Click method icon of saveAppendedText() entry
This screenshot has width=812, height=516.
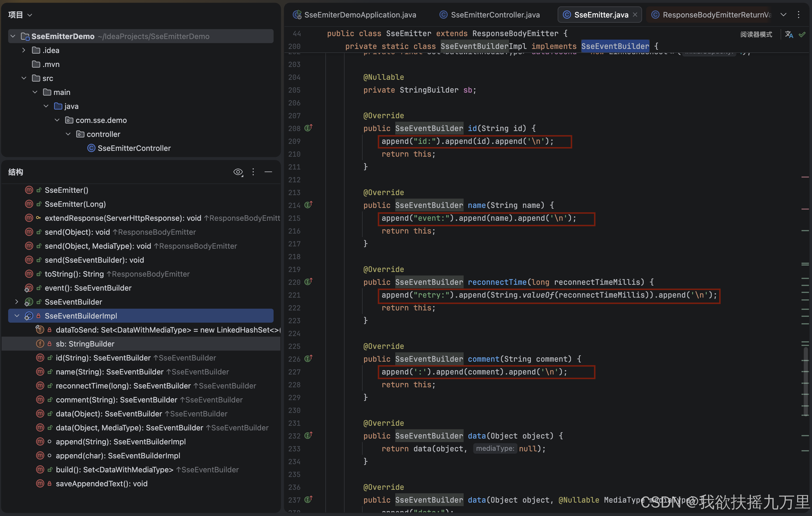coord(40,484)
